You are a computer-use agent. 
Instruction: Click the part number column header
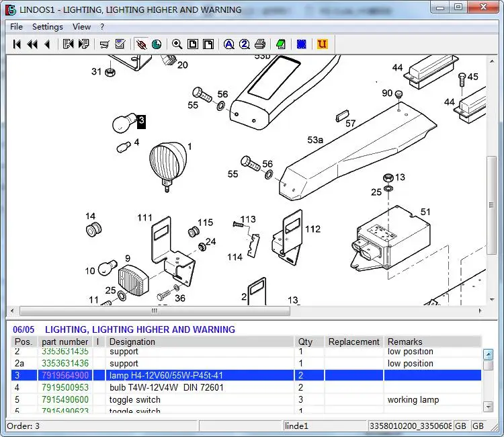[65, 342]
